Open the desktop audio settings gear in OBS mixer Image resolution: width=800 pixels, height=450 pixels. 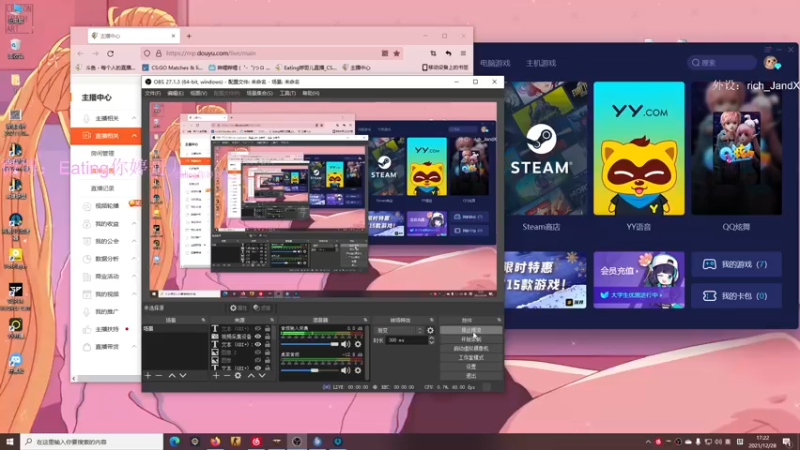pyautogui.click(x=358, y=370)
